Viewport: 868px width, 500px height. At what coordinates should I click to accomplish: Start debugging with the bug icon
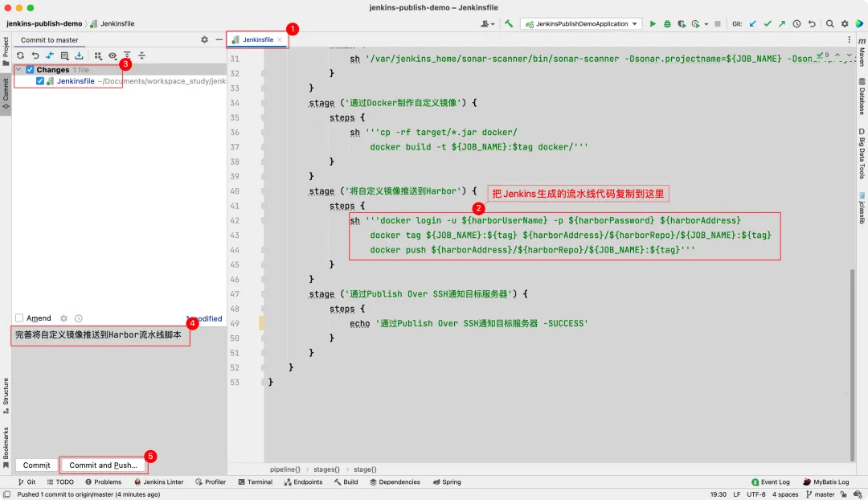tap(667, 24)
